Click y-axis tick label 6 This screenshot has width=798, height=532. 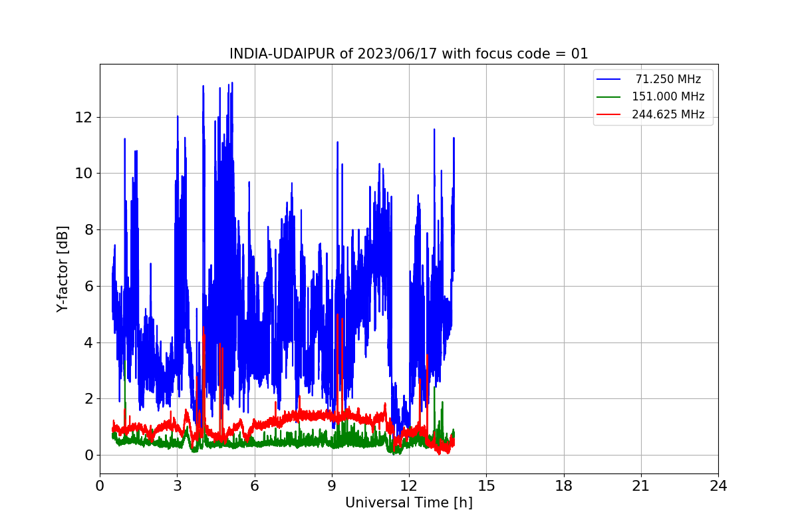click(88, 287)
